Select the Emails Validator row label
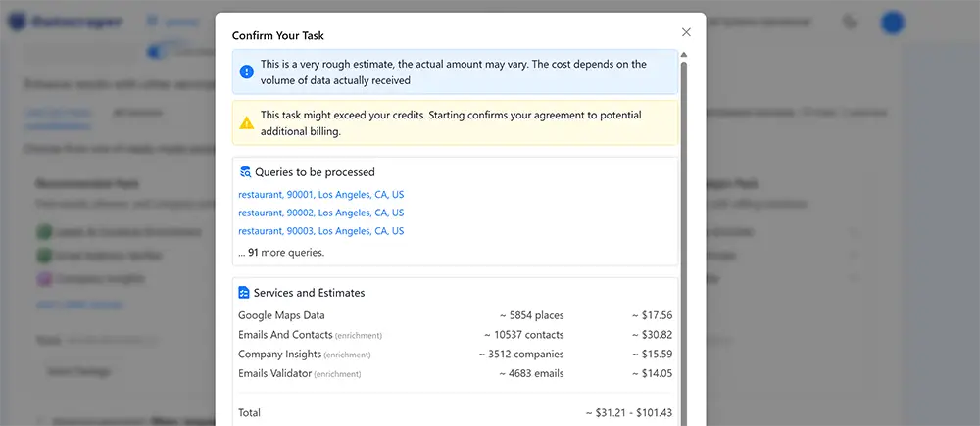980x426 pixels. click(299, 373)
